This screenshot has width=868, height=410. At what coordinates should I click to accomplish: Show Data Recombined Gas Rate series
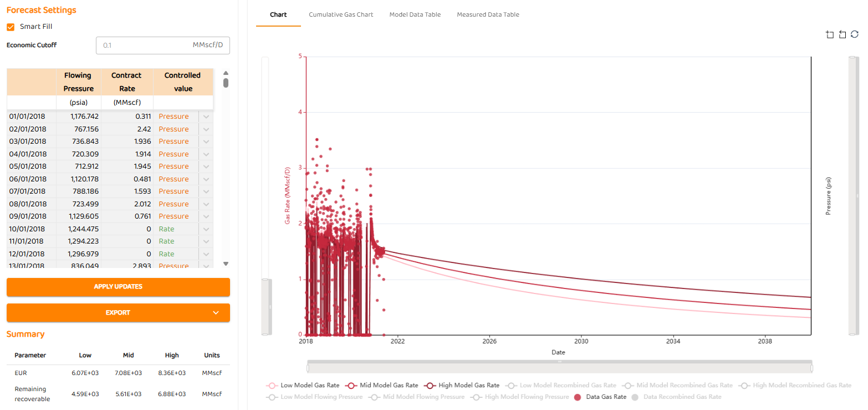pos(635,397)
